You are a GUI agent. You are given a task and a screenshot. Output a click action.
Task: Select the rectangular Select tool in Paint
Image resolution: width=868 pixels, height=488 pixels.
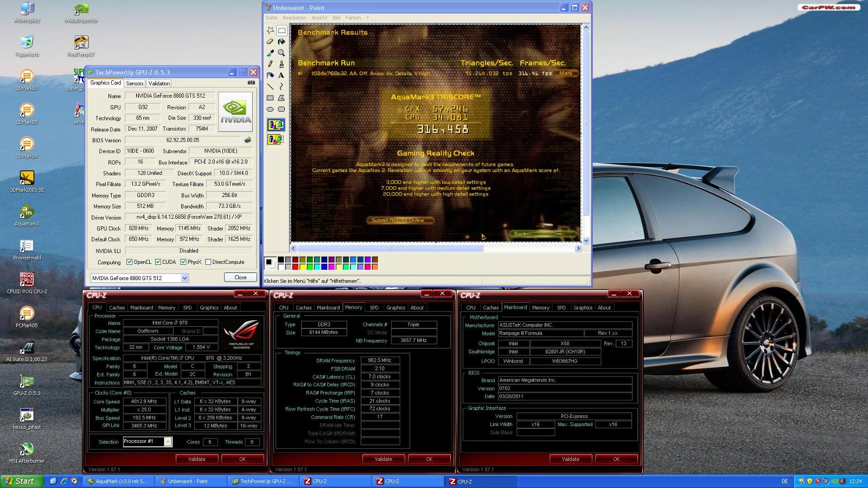coord(282,30)
